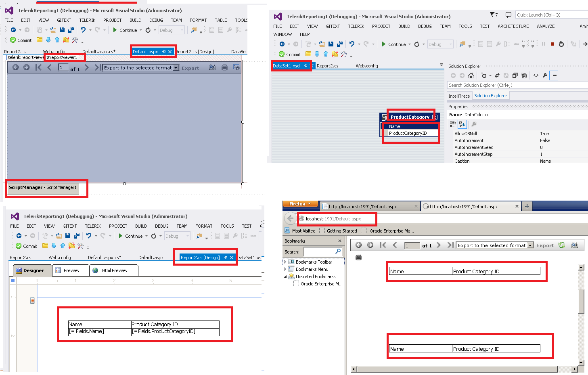
Task: Open Property Pages wrench in the Properties panel
Action: tap(474, 124)
